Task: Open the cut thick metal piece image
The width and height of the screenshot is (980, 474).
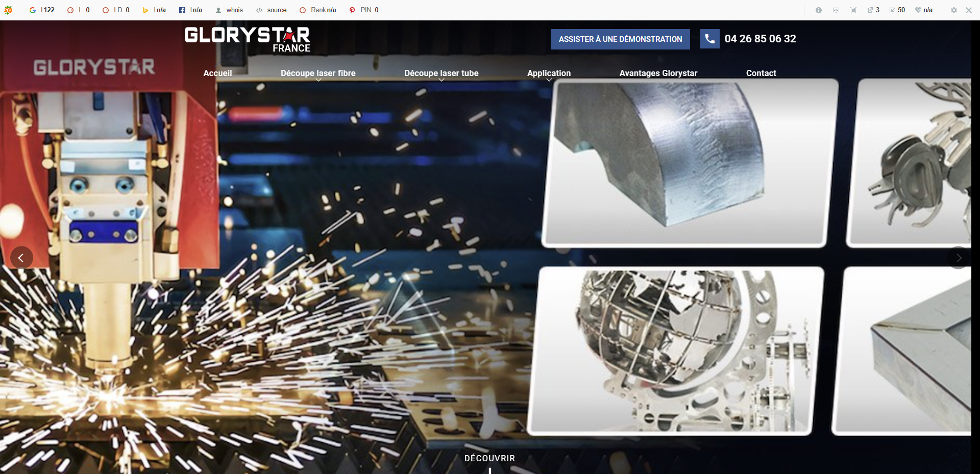Action: [689, 163]
